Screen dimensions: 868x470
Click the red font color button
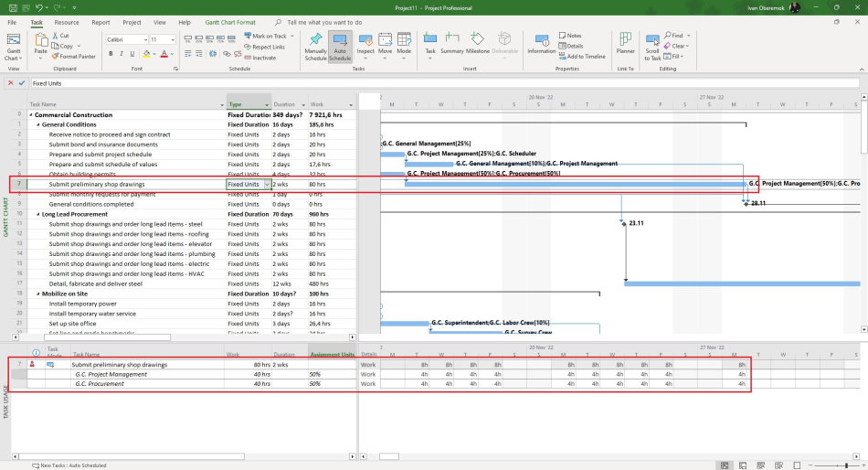tap(164, 54)
